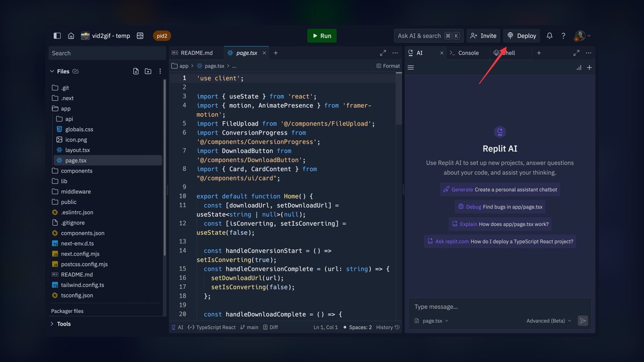Close the page.tsx editor tab
Viewport: 644px width, 362px height.
click(264, 53)
